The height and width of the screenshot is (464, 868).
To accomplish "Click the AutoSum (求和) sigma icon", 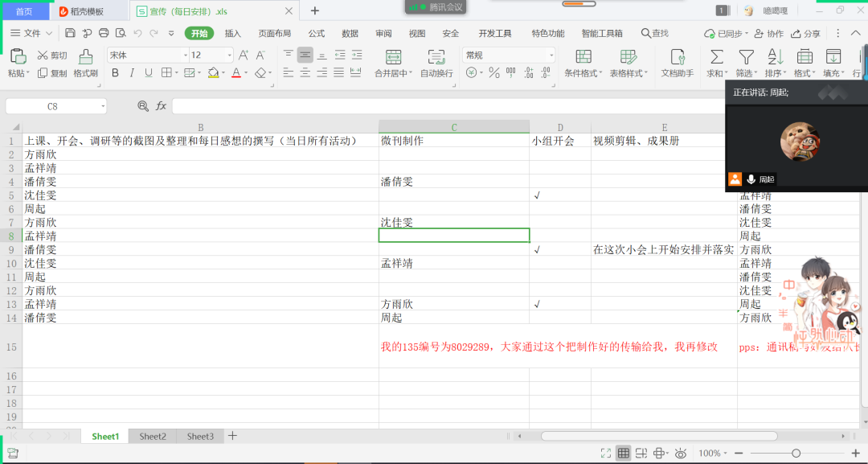I will point(716,56).
